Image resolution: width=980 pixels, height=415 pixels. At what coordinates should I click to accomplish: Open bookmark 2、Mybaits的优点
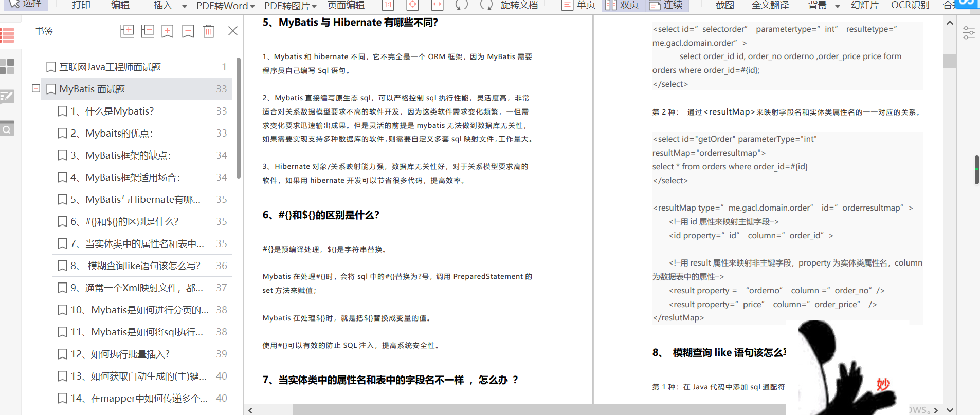tap(142, 133)
